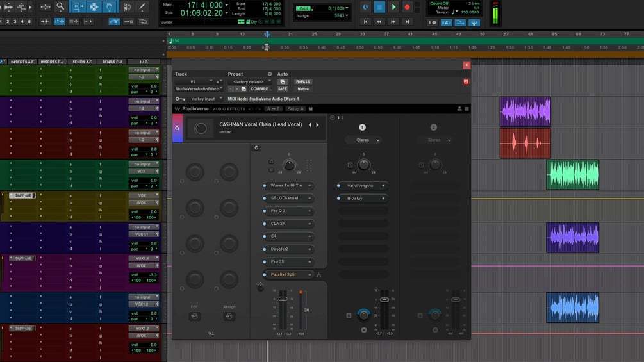Click the BYPASS button

click(302, 81)
